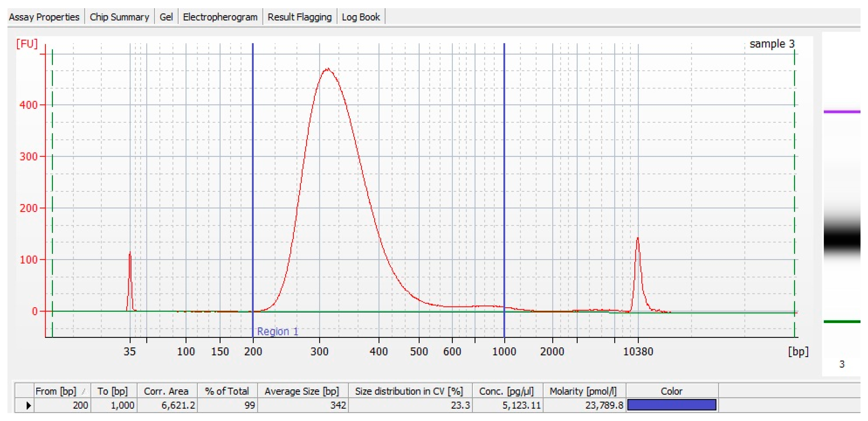The height and width of the screenshot is (421, 868).
Task: Click the green lower marker band in gel lane
Action: pyautogui.click(x=842, y=321)
